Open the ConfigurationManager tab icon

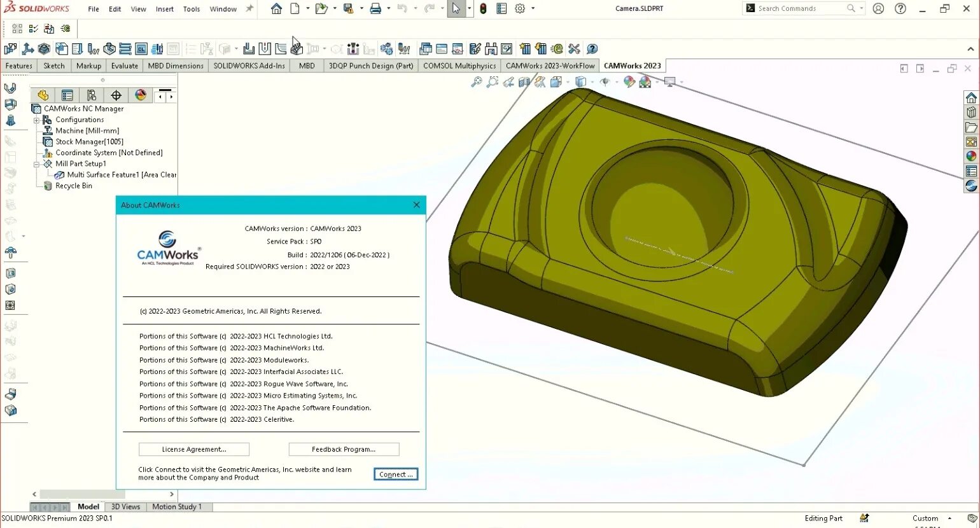(92, 95)
